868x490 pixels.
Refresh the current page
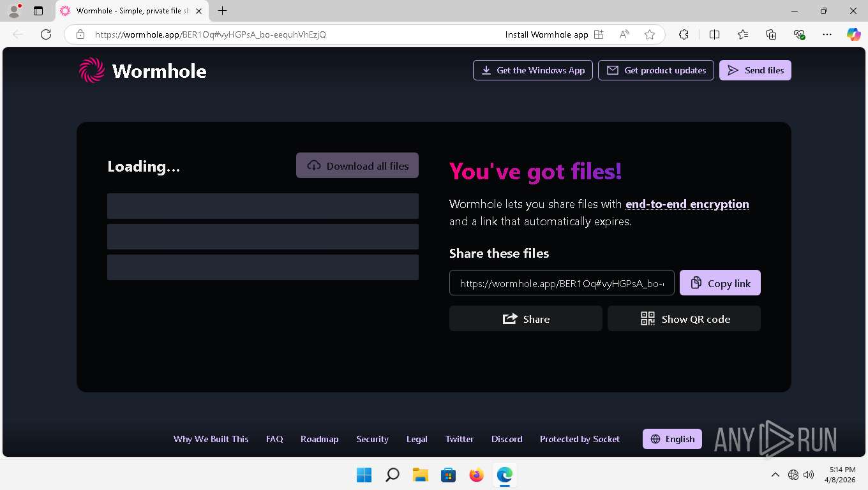[x=45, y=34]
